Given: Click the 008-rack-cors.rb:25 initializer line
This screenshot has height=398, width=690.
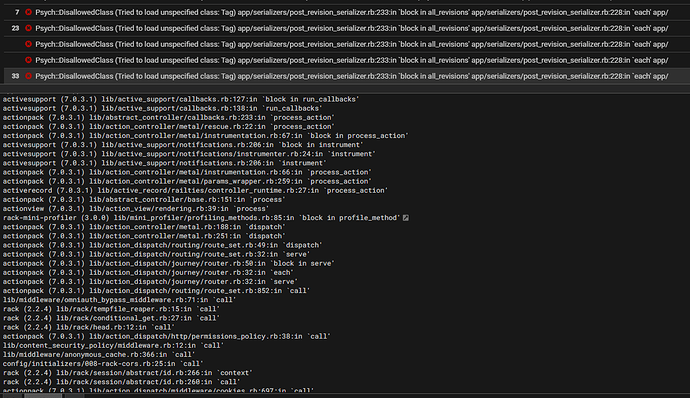Looking at the screenshot, I should 103,364.
